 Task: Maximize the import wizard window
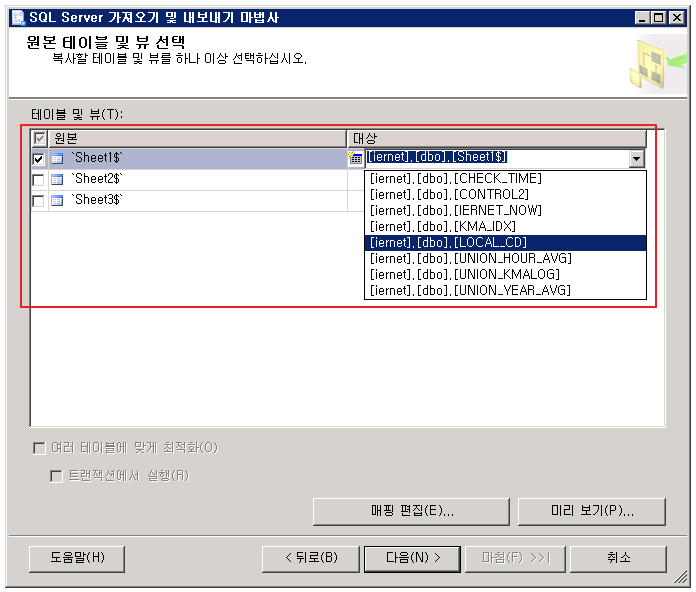coord(659,18)
